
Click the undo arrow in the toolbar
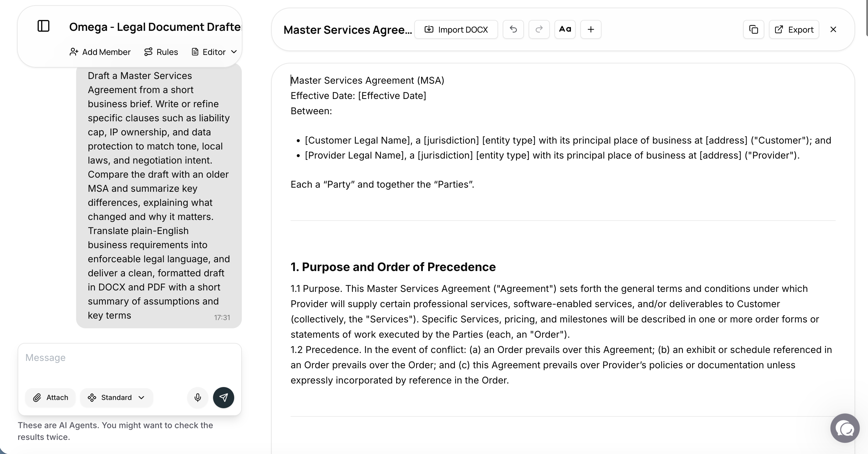(513, 29)
